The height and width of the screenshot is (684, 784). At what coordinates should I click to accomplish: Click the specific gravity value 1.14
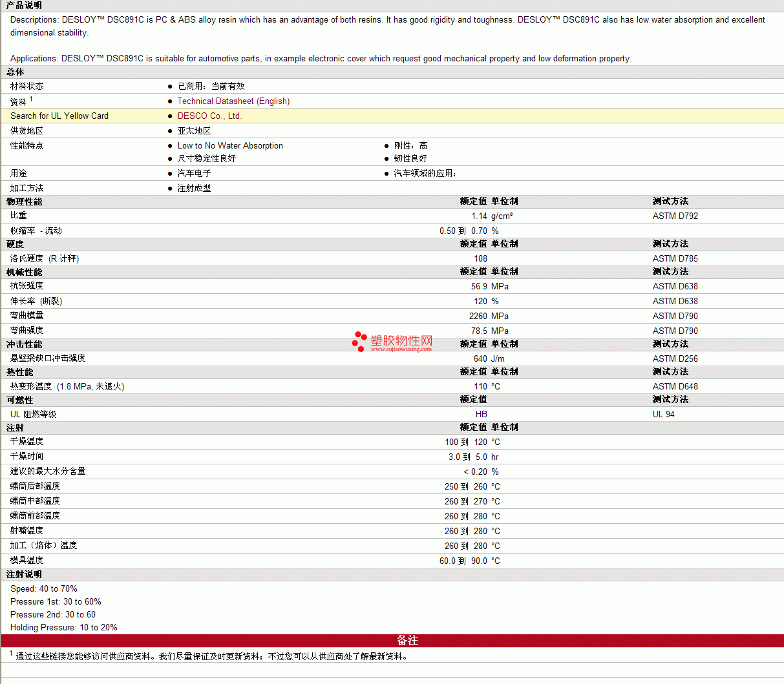479,216
